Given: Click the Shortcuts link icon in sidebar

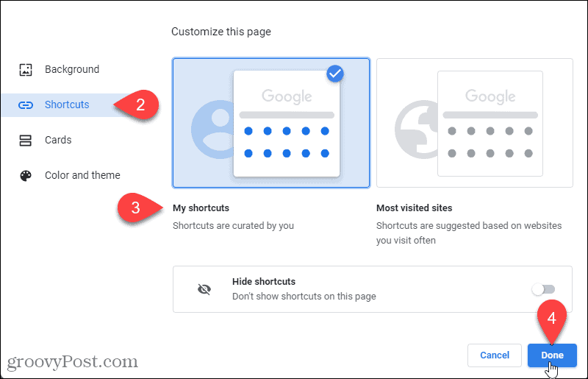Looking at the screenshot, I should (26, 105).
